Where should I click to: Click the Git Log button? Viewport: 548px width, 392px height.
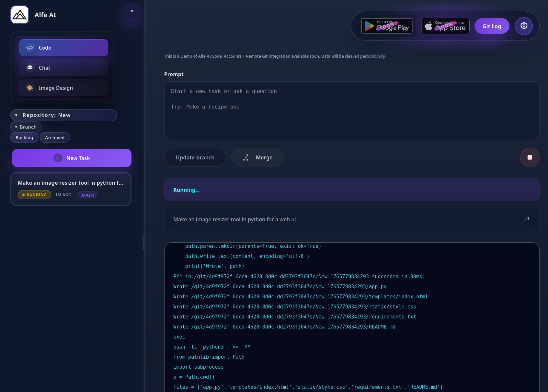pyautogui.click(x=492, y=26)
